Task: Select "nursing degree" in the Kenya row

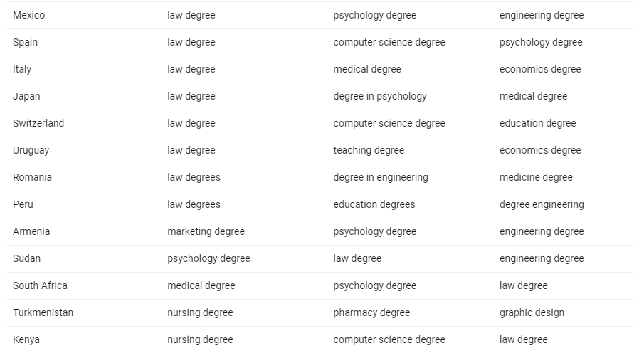Action: [200, 339]
